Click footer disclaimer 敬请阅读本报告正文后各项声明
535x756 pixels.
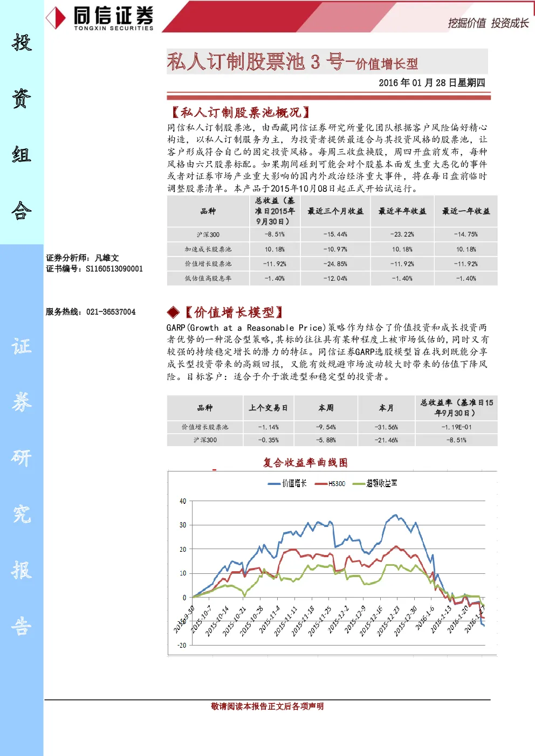[x=267, y=706]
